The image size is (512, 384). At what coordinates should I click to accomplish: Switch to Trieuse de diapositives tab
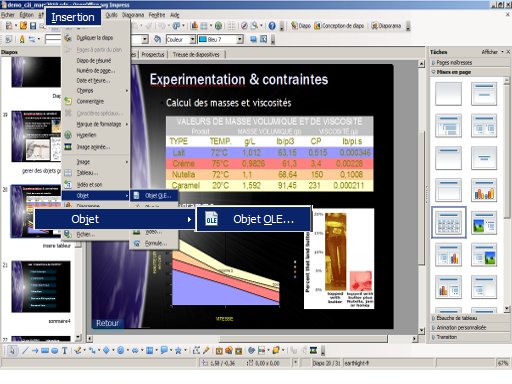pyautogui.click(x=196, y=54)
